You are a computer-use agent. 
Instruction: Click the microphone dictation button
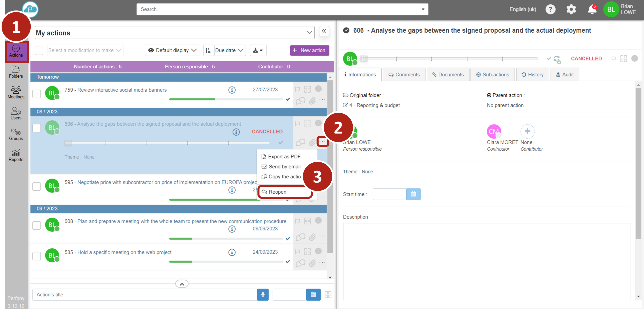(x=263, y=294)
